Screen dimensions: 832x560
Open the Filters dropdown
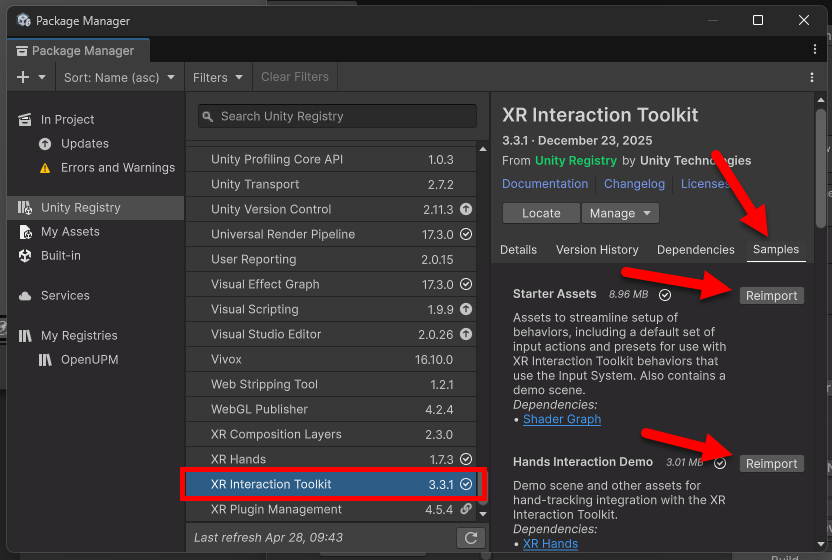[x=218, y=77]
